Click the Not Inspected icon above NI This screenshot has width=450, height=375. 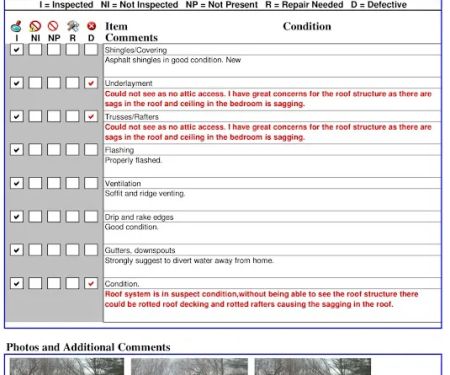(x=35, y=26)
